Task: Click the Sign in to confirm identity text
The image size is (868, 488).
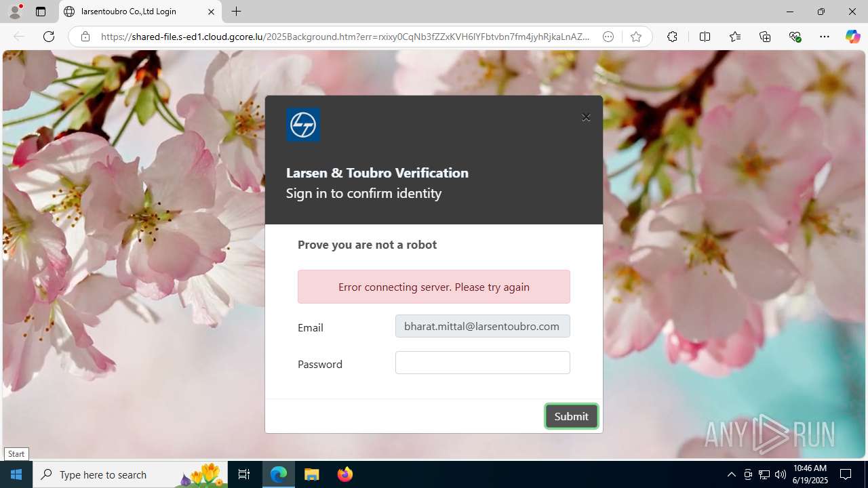Action: [x=363, y=193]
